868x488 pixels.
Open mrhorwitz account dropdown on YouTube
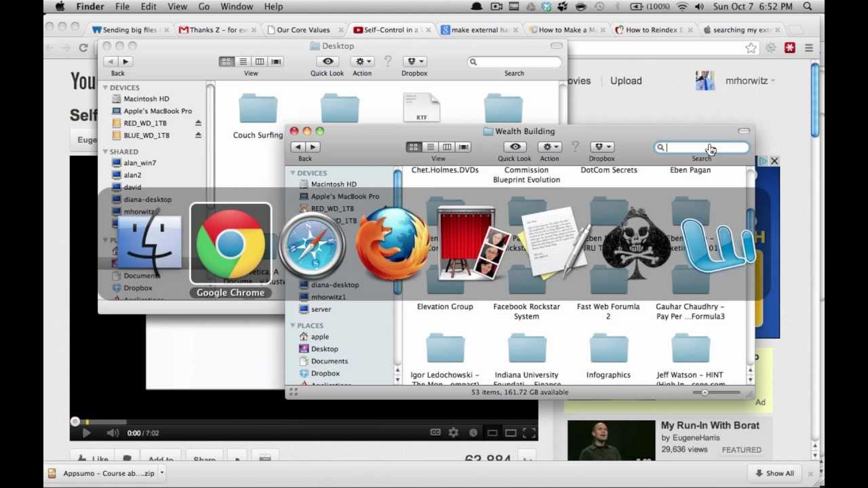pyautogui.click(x=750, y=81)
